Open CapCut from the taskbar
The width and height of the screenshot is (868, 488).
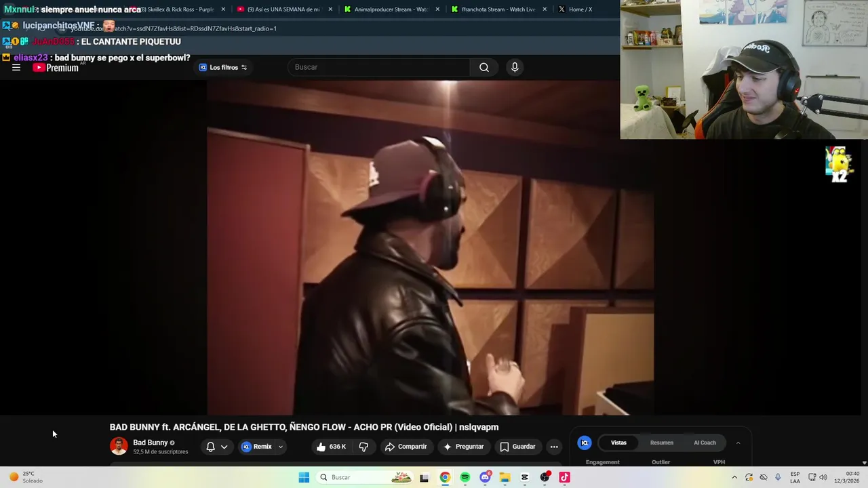(x=525, y=477)
